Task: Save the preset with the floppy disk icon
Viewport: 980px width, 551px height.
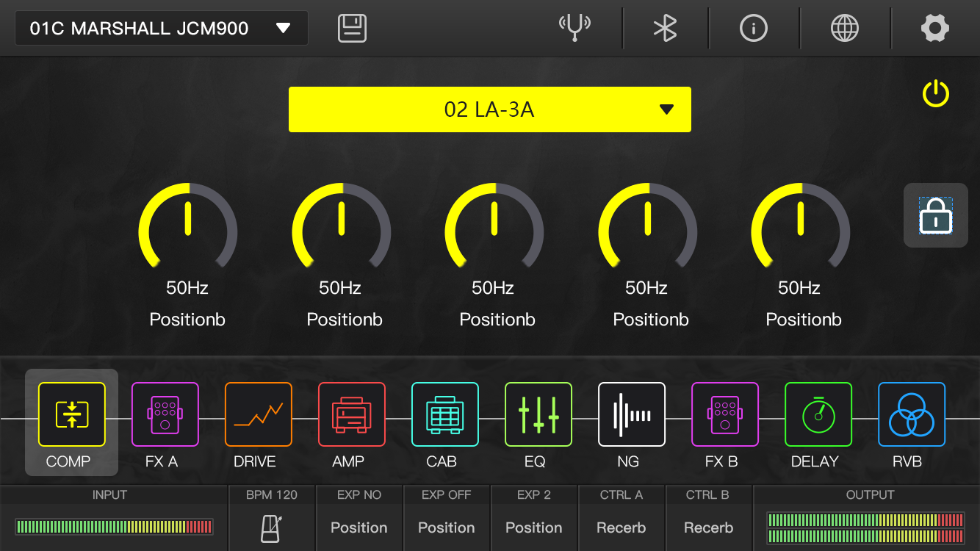Action: point(352,28)
